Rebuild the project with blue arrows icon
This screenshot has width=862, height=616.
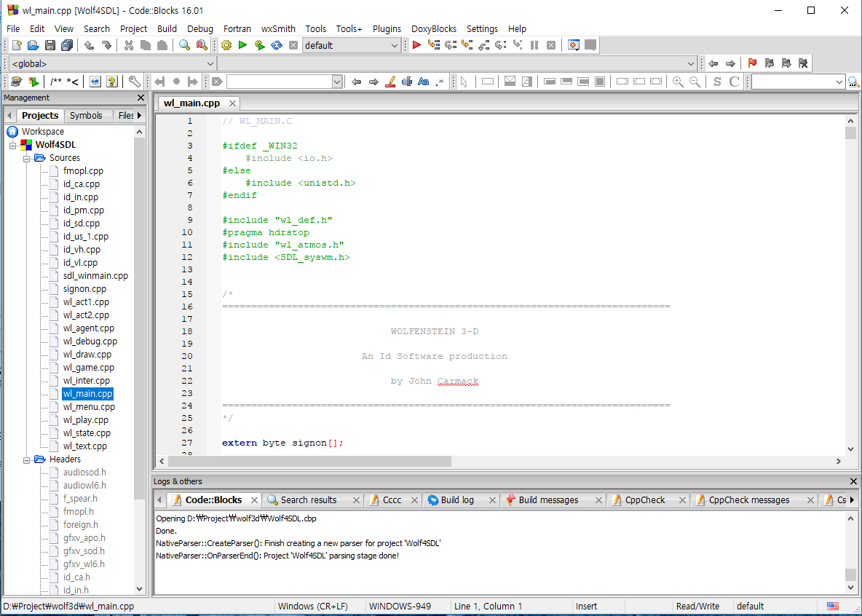(x=277, y=45)
